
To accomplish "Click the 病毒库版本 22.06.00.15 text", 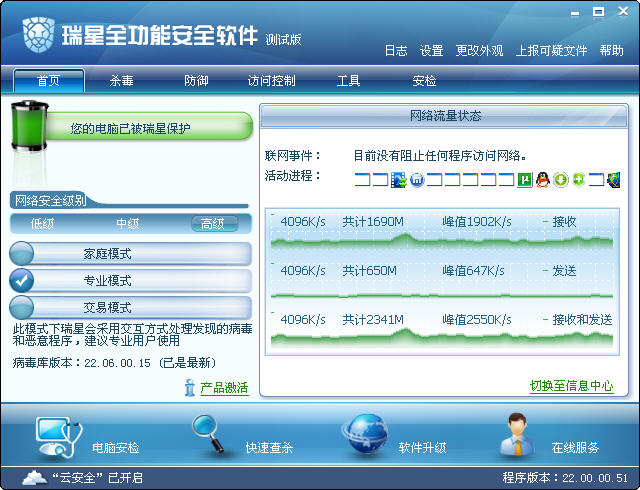I will tap(114, 363).
